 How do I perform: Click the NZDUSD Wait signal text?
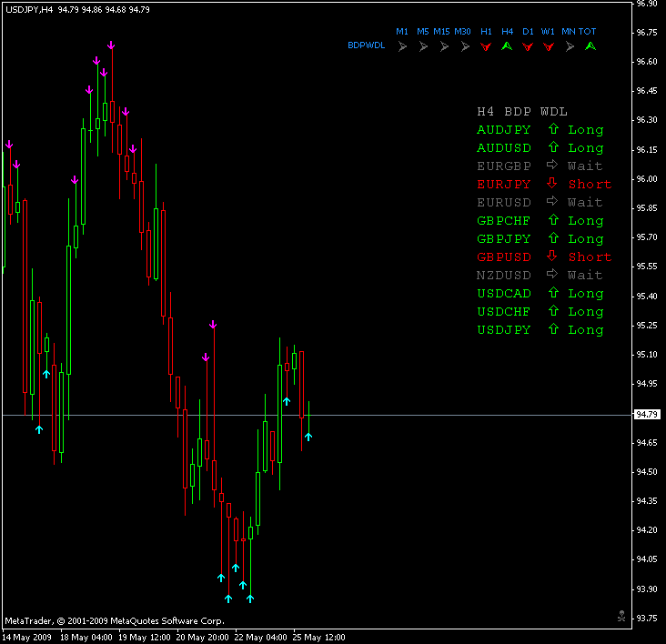point(585,276)
